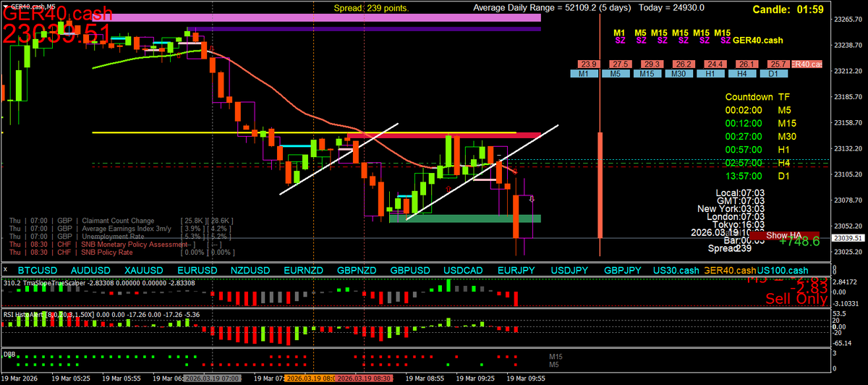Click the 23.9 value box above M1
The height and width of the screenshot is (385, 868).
coord(588,64)
